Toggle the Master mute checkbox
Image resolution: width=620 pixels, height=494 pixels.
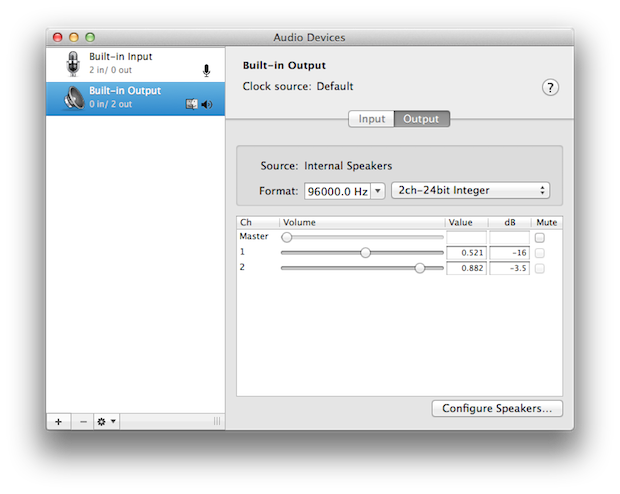[x=540, y=238]
